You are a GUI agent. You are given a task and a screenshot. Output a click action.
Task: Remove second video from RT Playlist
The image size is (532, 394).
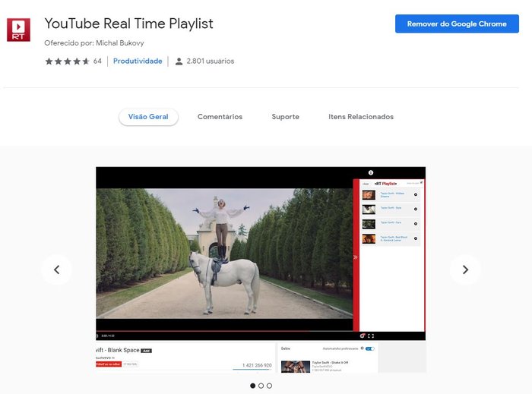(415, 209)
